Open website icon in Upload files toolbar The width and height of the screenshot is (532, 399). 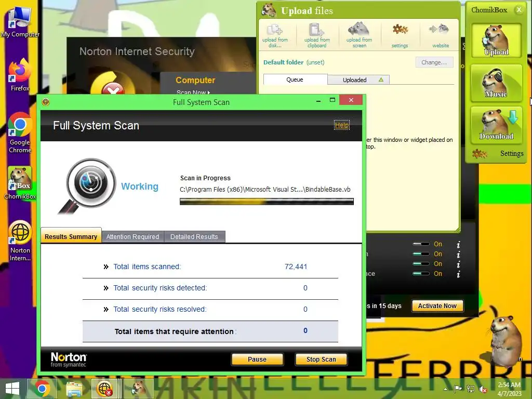pyautogui.click(x=441, y=35)
